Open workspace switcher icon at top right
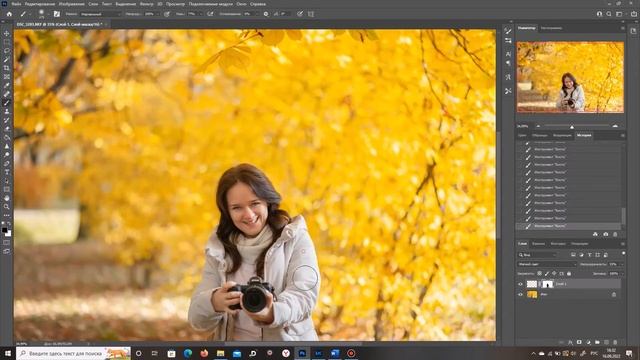 619,14
